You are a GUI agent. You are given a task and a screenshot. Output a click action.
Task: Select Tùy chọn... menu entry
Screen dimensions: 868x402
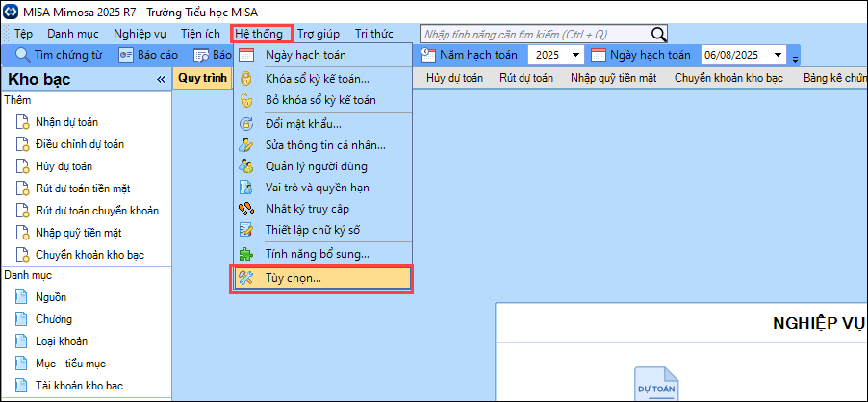(322, 279)
